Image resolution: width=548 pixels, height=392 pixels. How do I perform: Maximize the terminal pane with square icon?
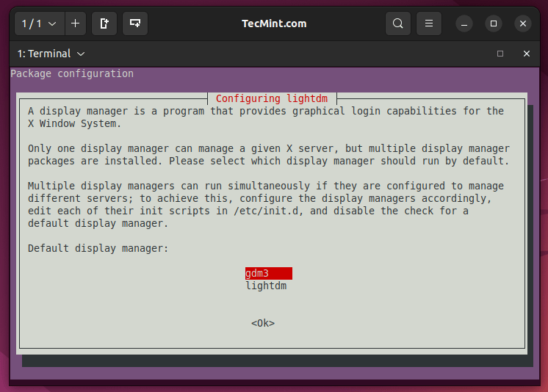tap(500, 54)
